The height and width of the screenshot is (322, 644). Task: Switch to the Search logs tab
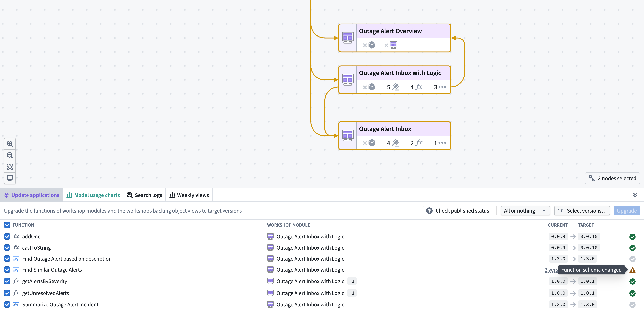pyautogui.click(x=144, y=195)
